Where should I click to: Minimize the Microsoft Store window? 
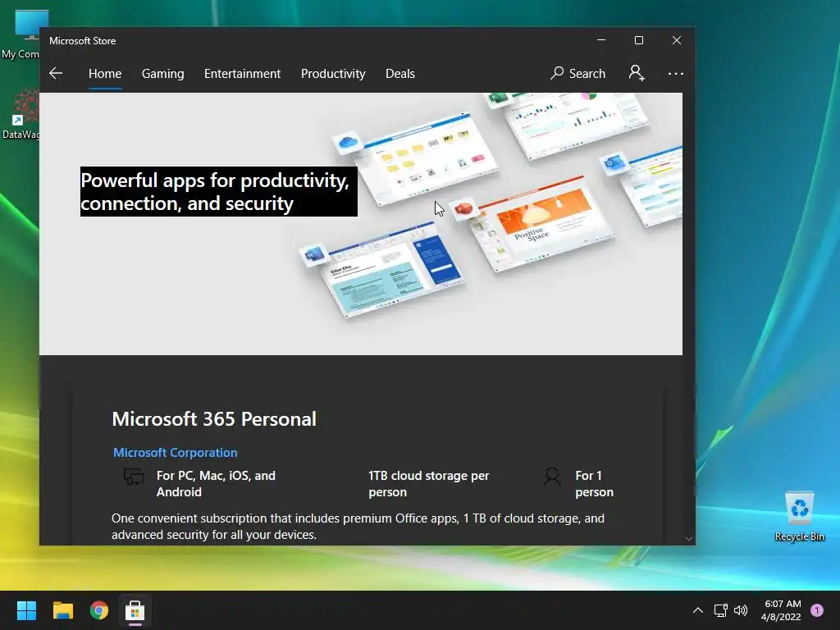pyautogui.click(x=601, y=40)
